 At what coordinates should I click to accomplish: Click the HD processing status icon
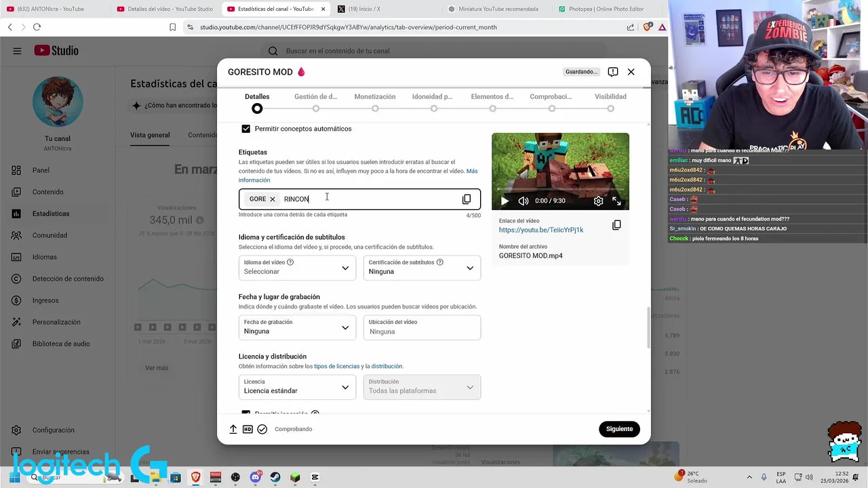tap(248, 429)
